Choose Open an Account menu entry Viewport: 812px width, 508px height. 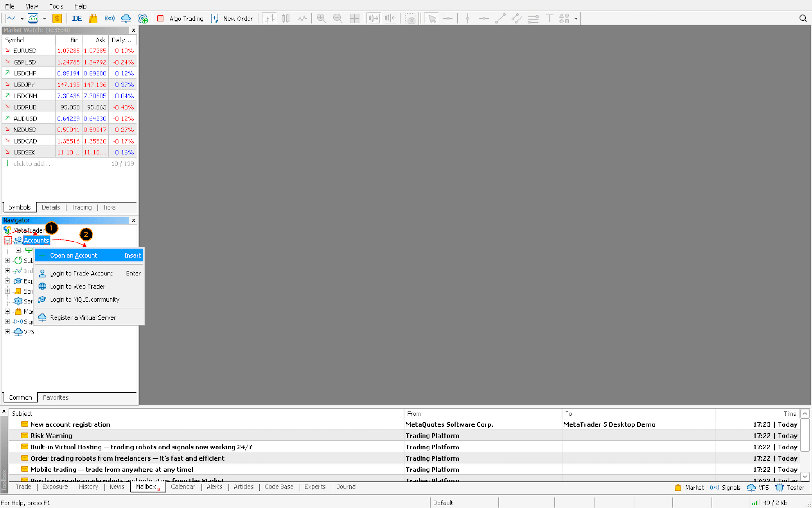click(x=74, y=256)
